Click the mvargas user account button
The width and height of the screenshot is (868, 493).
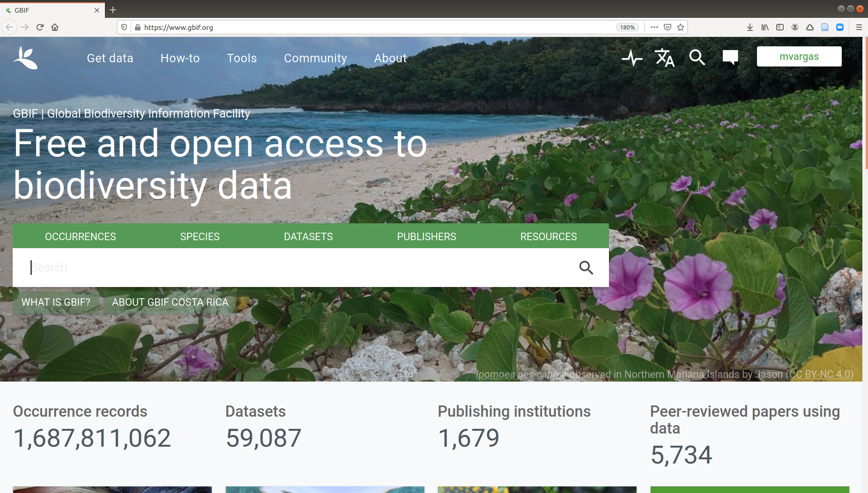799,56
